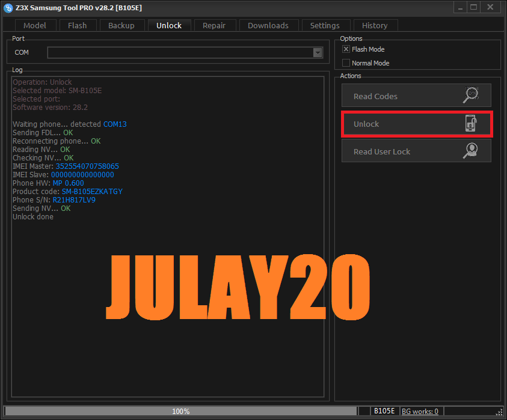The image size is (507, 420).
Task: Disable the Flash Mode checkbox
Action: [346, 49]
